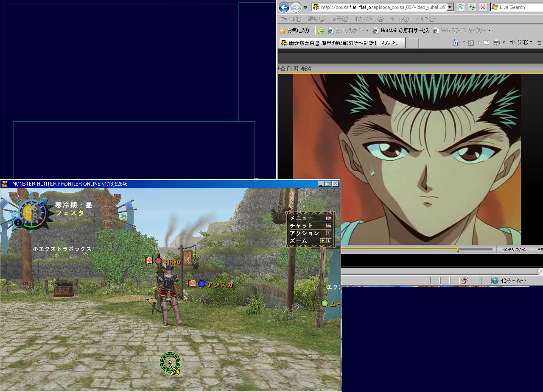Click the treasure chest in the game
This screenshot has width=543, height=392.
(x=64, y=288)
